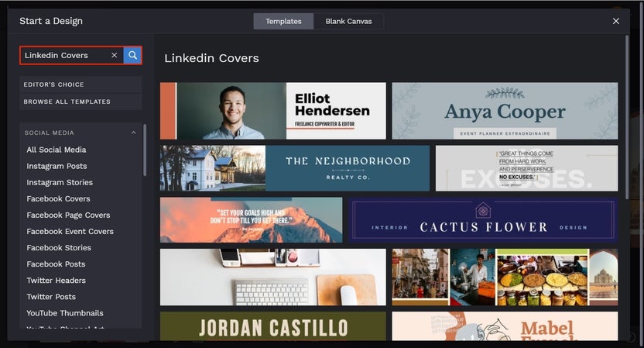The image size is (644, 348).
Task: Choose the keyboard desk workspace template
Action: click(x=273, y=277)
